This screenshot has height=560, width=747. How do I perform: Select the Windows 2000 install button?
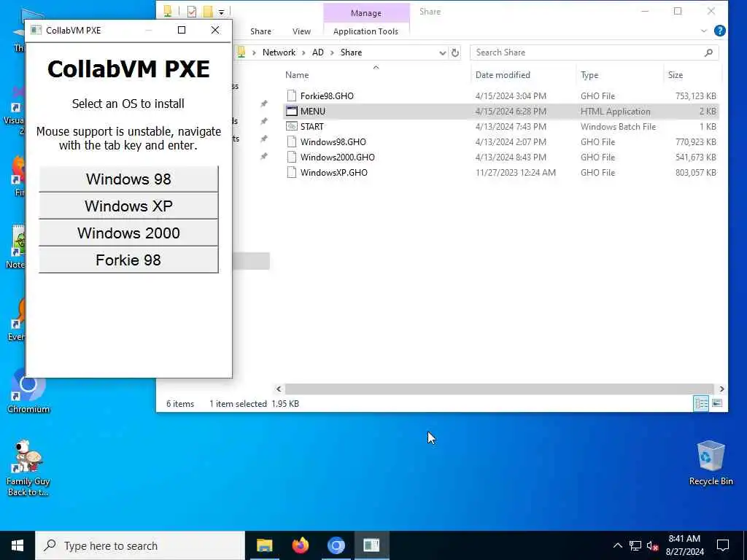pyautogui.click(x=128, y=233)
